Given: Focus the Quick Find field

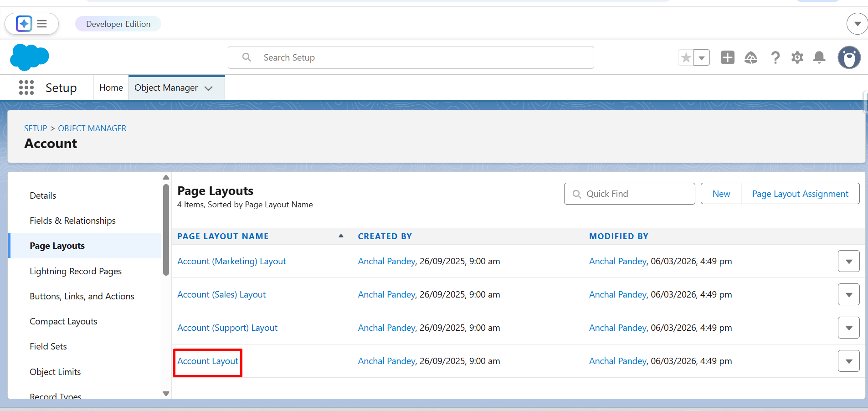Looking at the screenshot, I should pyautogui.click(x=629, y=194).
